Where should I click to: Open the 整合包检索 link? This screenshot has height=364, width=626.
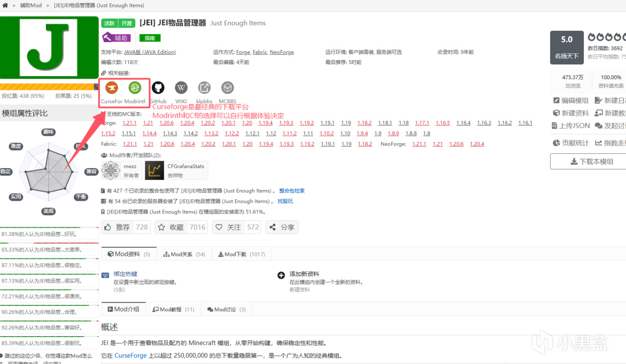pyautogui.click(x=292, y=191)
